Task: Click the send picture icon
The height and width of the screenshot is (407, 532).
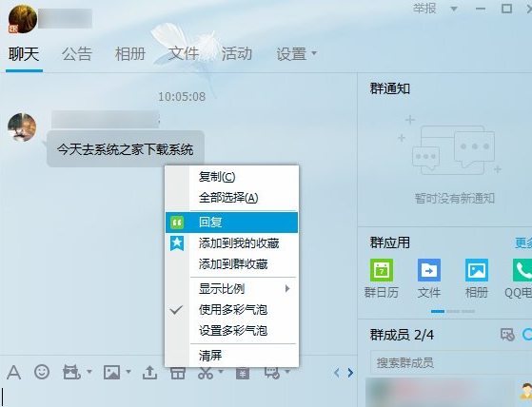Action: pyautogui.click(x=111, y=372)
